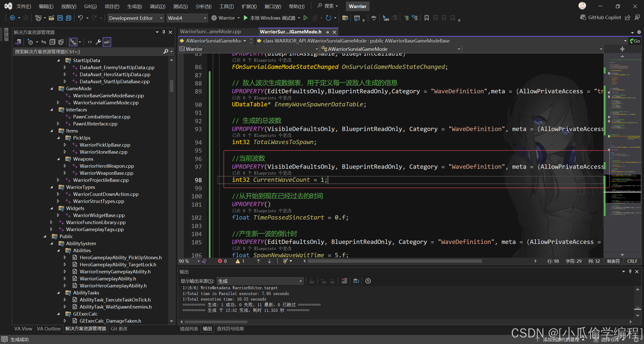Open Properties wrench icon in Solution Explorer
This screenshot has height=344, width=644.
tap(98, 42)
